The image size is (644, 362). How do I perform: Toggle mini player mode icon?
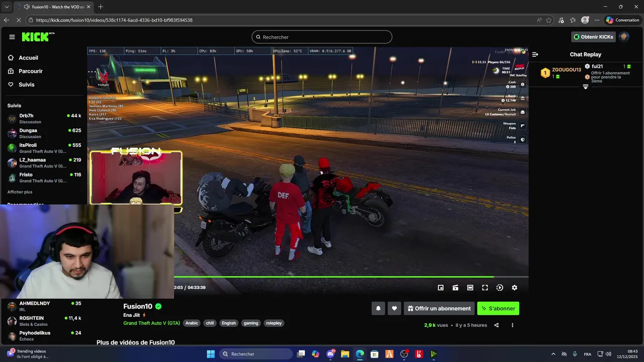coord(441,288)
